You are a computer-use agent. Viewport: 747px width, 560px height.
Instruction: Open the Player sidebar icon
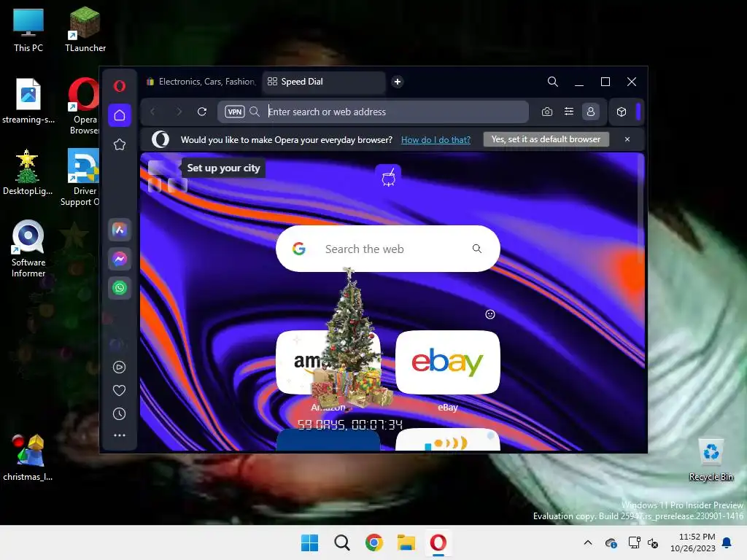[x=119, y=367]
